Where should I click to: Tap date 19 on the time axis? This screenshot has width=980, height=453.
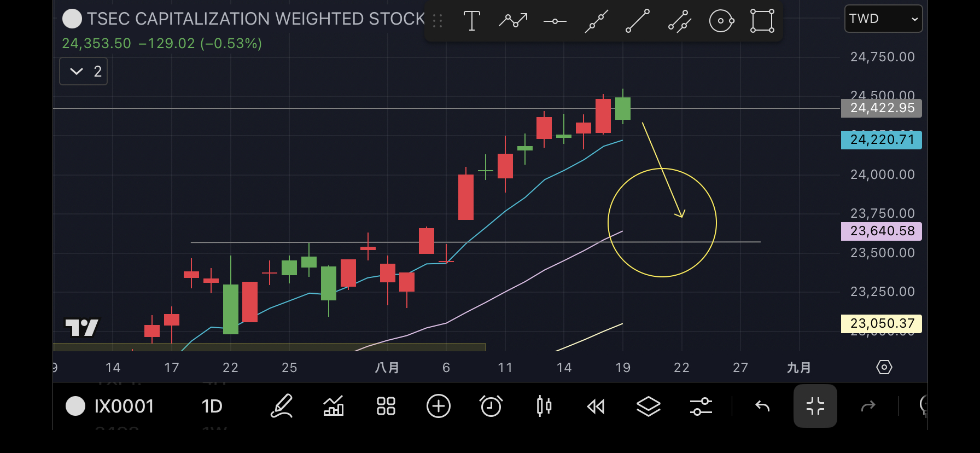tap(623, 368)
